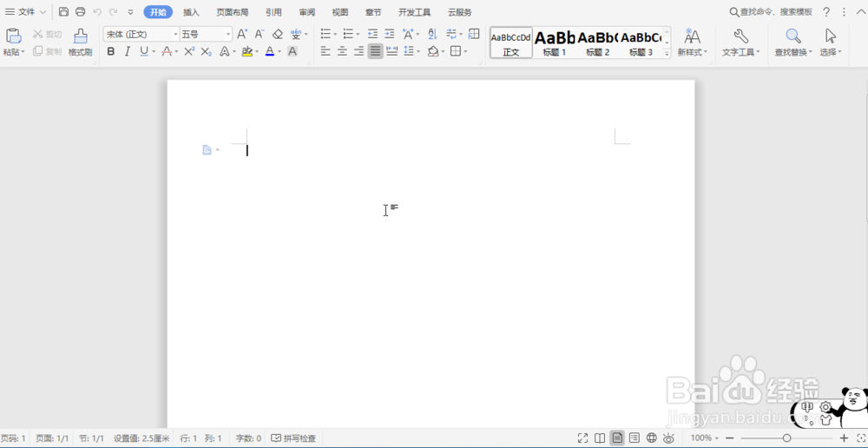Click the yellow highlight color button
The image size is (868, 448).
(247, 51)
